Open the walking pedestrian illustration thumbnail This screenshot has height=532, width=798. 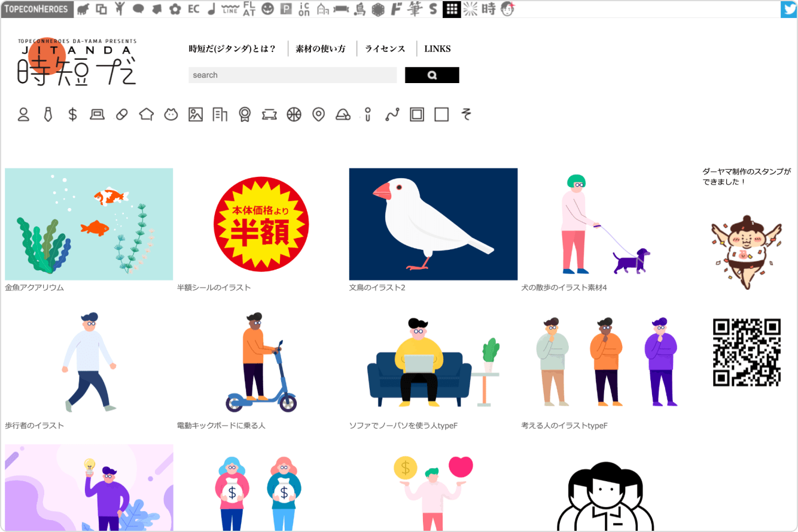tap(89, 362)
